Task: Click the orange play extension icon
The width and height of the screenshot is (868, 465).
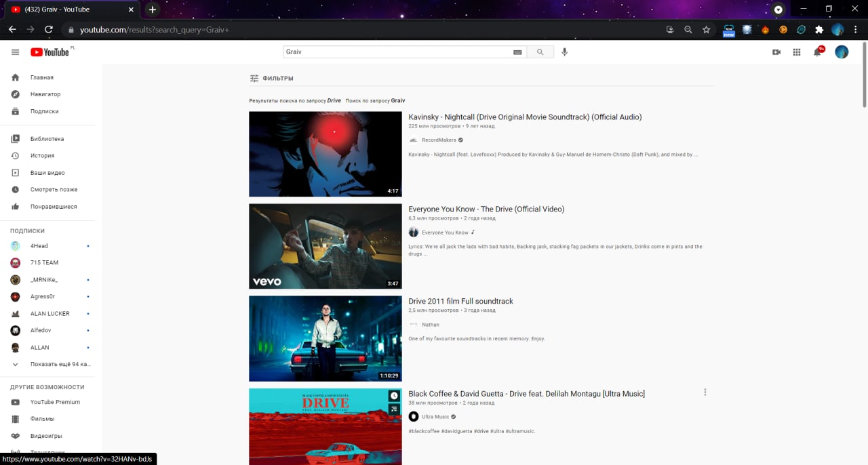Action: [x=783, y=30]
